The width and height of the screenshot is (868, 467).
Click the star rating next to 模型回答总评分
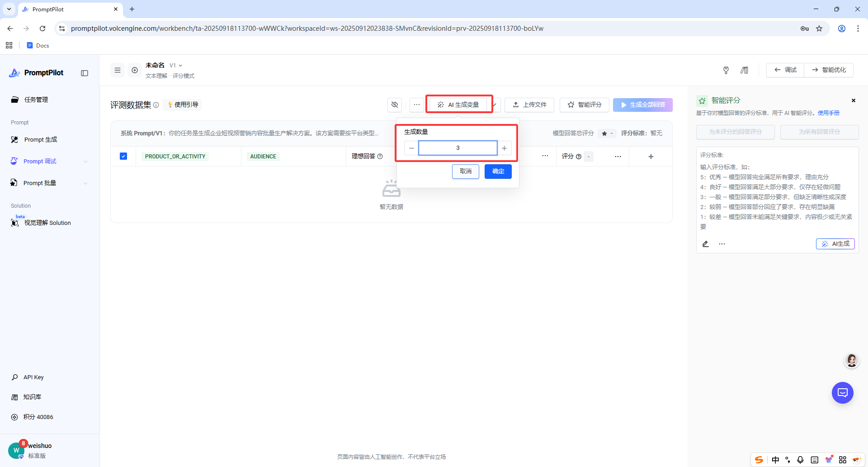607,133
